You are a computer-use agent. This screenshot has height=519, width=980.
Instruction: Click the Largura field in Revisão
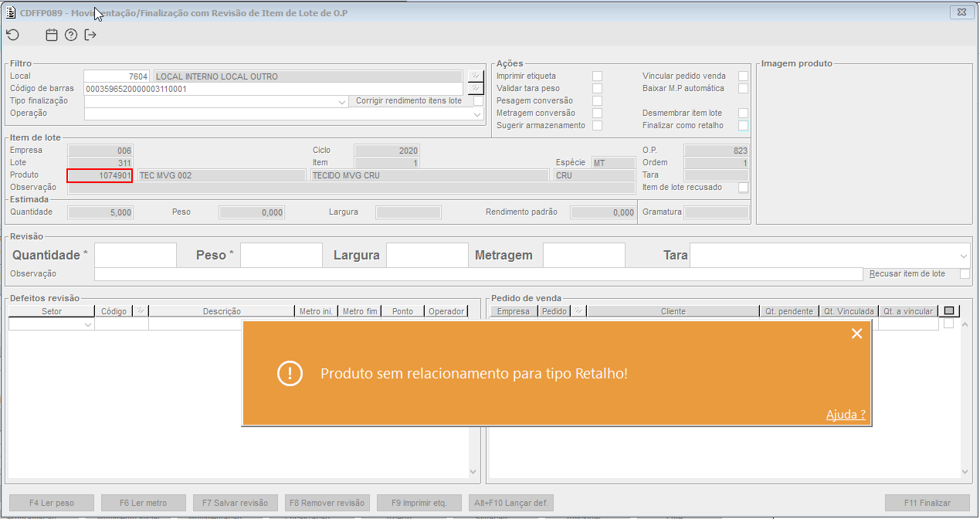pos(427,255)
